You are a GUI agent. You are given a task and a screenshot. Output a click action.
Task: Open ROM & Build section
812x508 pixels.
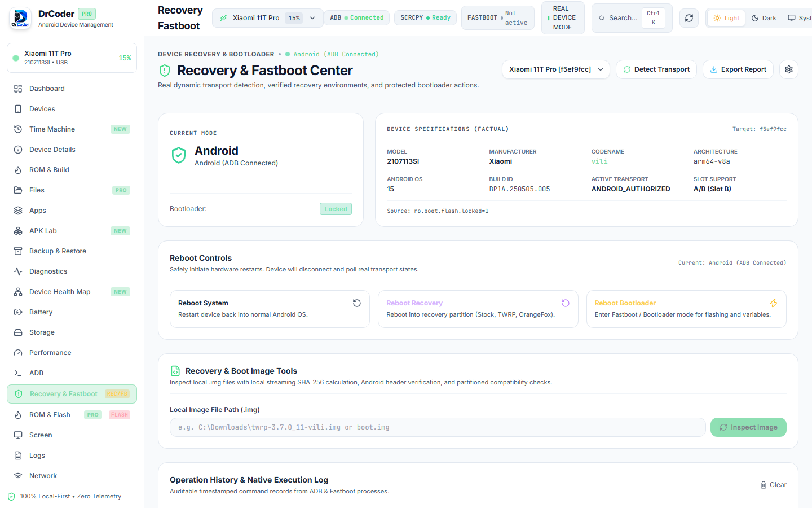(72, 170)
